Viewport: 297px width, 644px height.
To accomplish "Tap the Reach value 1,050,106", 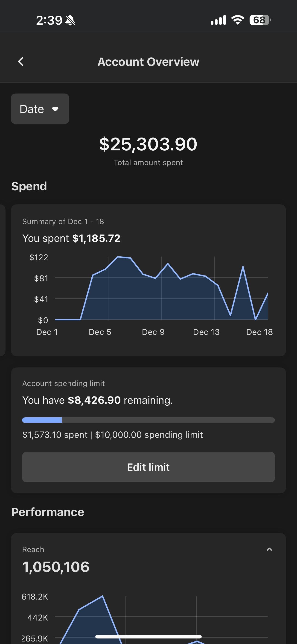I will tap(56, 567).
